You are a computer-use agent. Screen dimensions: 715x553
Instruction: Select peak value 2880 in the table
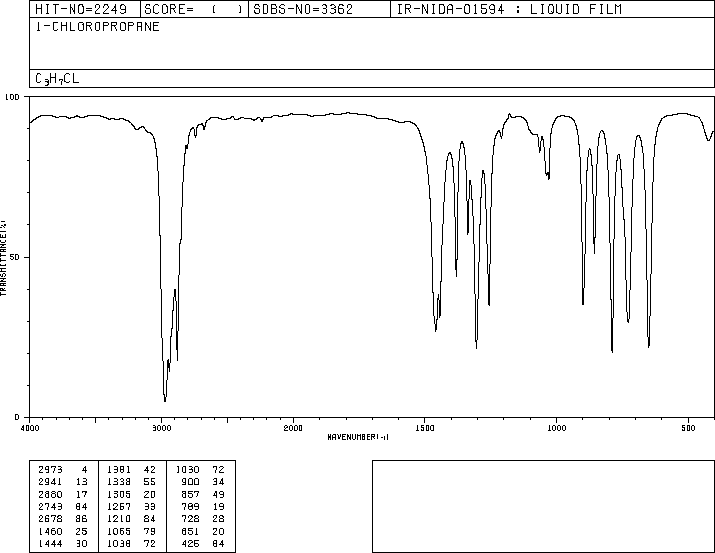50,494
